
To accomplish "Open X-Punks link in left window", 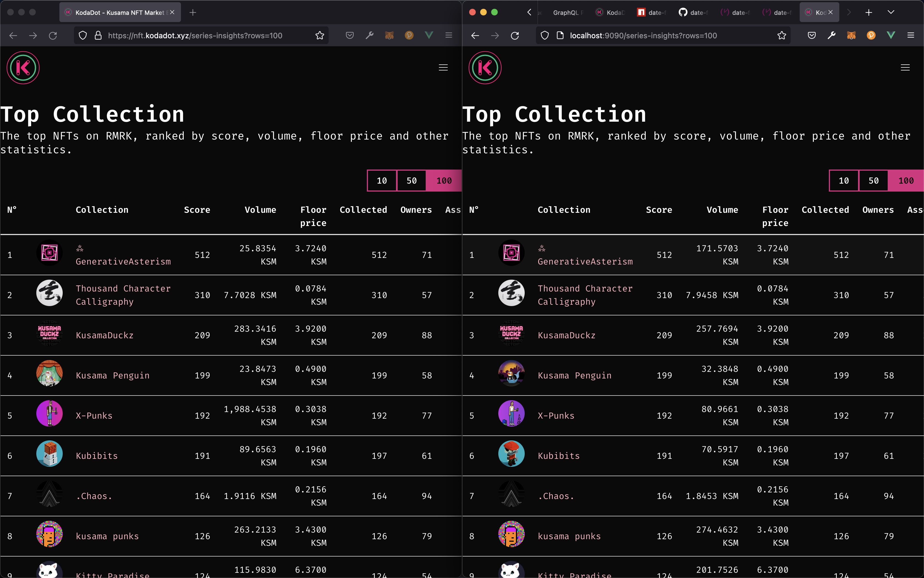I will point(94,416).
